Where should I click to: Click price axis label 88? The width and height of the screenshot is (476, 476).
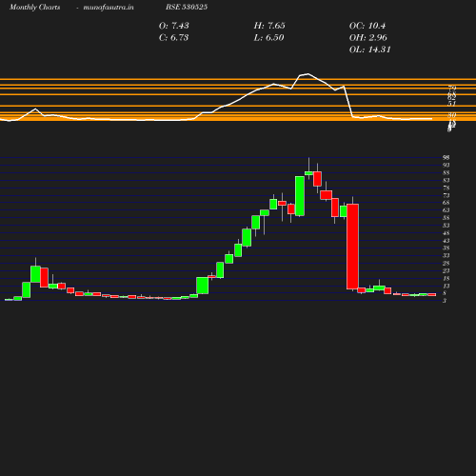tap(446, 173)
